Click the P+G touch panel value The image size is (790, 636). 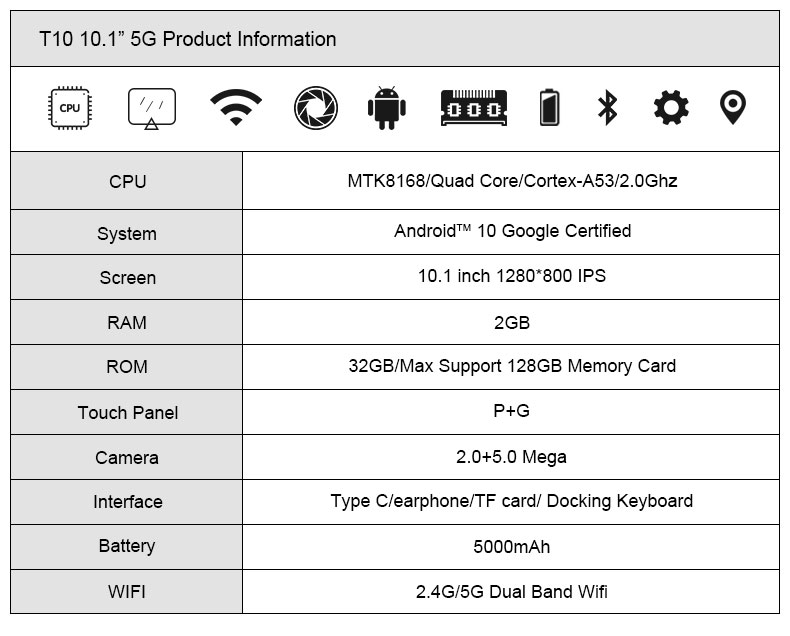click(x=511, y=411)
